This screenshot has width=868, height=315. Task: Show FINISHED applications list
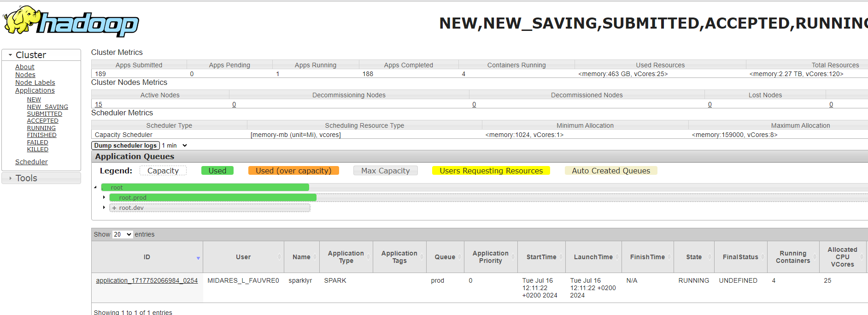[41, 135]
